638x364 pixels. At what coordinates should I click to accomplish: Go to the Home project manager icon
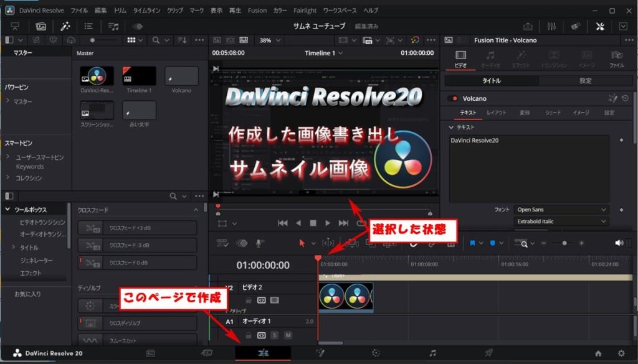pos(598,353)
